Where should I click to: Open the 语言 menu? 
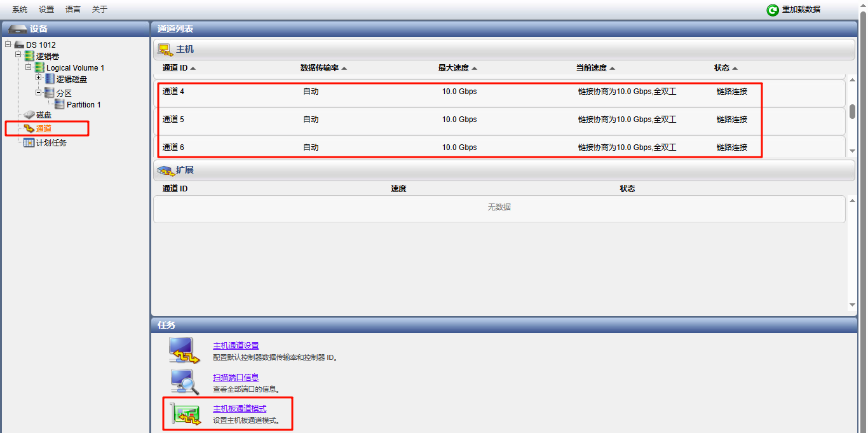73,10
